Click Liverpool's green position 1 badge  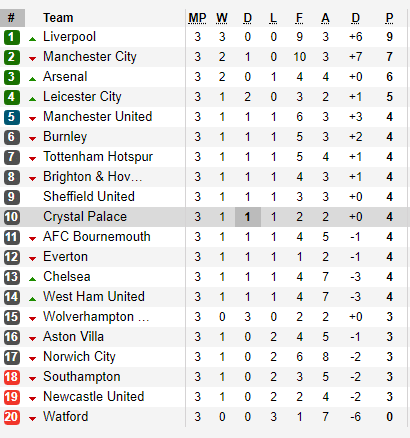point(12,37)
